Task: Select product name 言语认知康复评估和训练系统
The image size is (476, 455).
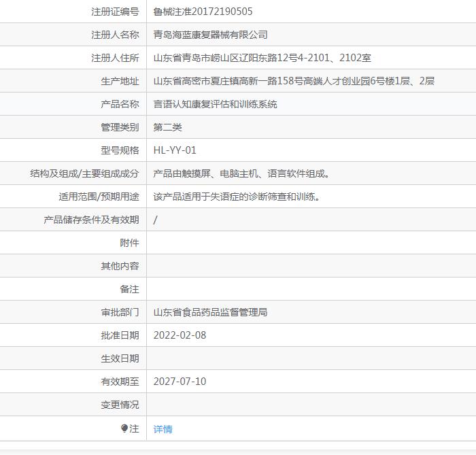Action: tap(216, 104)
